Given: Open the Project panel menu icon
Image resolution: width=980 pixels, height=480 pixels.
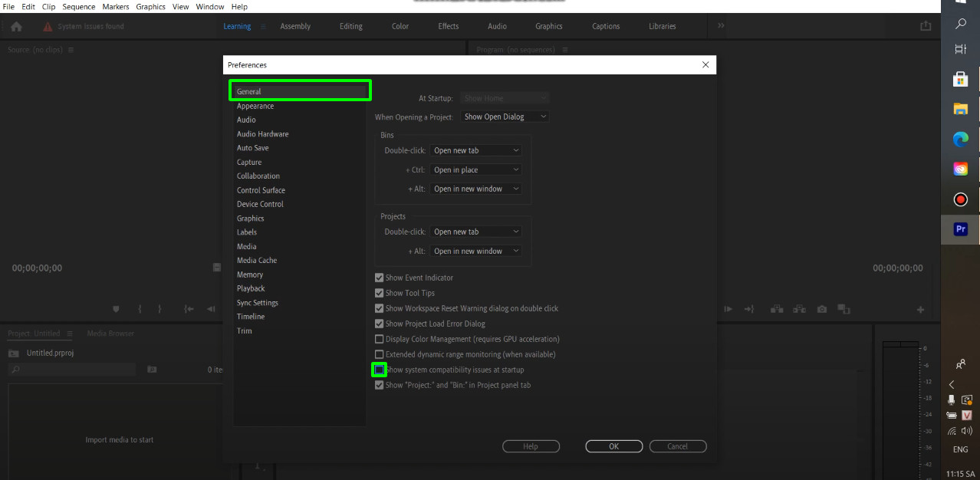Looking at the screenshot, I should 69,334.
